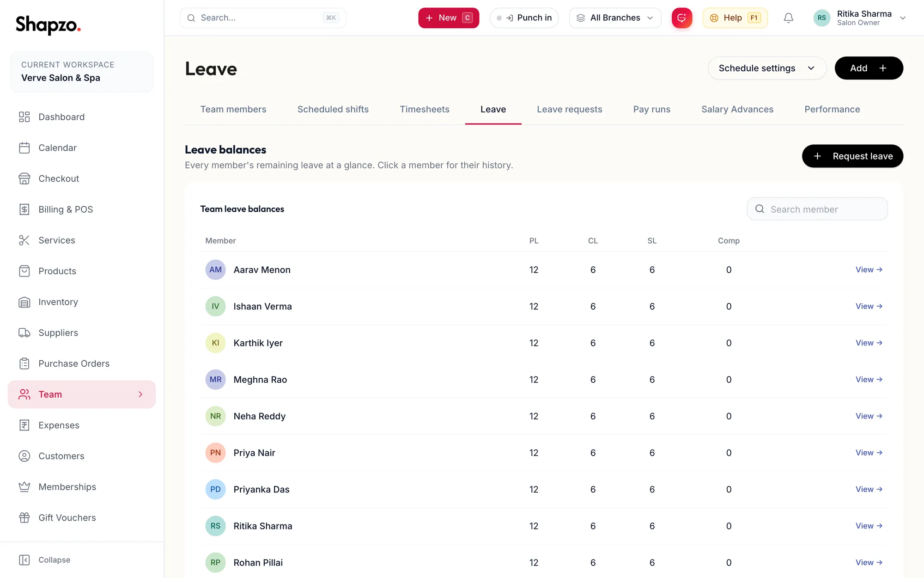924x578 pixels.
Task: Click the name Meghna Rao
Action: pos(260,380)
